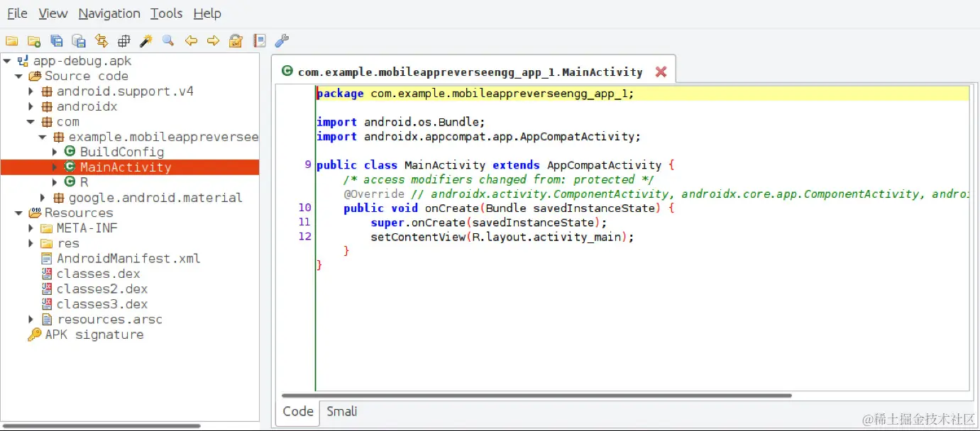Expand the resources.arsc arrow
This screenshot has height=431, width=980.
click(31, 320)
